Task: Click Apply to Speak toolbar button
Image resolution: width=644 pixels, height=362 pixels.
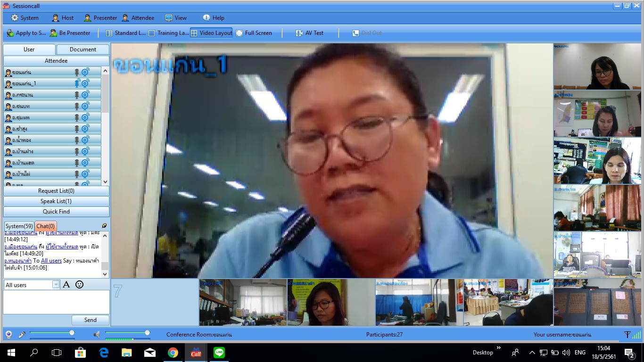Action: click(x=26, y=33)
